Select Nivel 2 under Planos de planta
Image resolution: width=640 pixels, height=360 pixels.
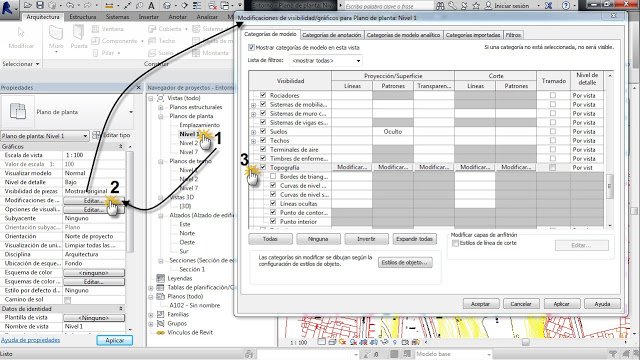coord(189,143)
